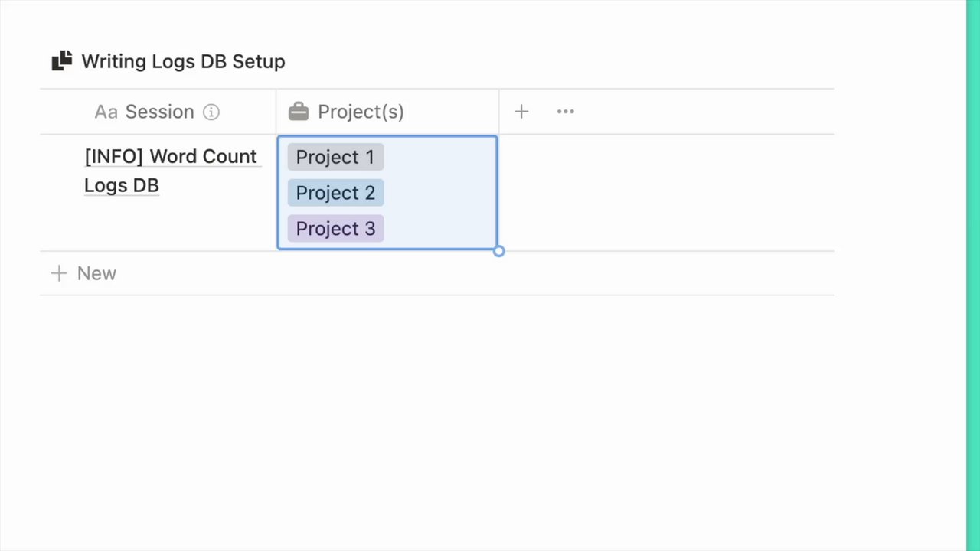Viewport: 980px width, 551px height.
Task: Open the Writing Logs DB Setup title
Action: (x=183, y=61)
